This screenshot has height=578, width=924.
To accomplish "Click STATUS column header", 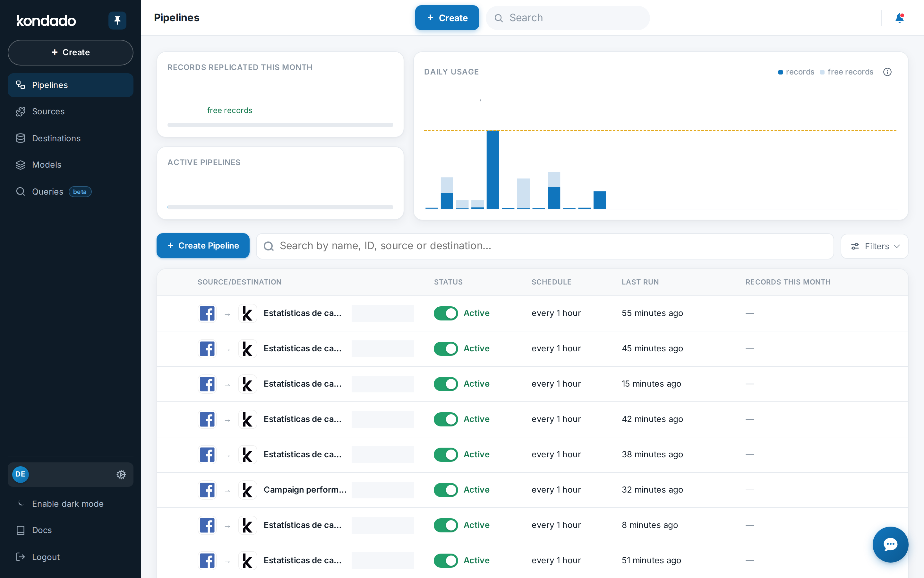I will click(x=448, y=282).
